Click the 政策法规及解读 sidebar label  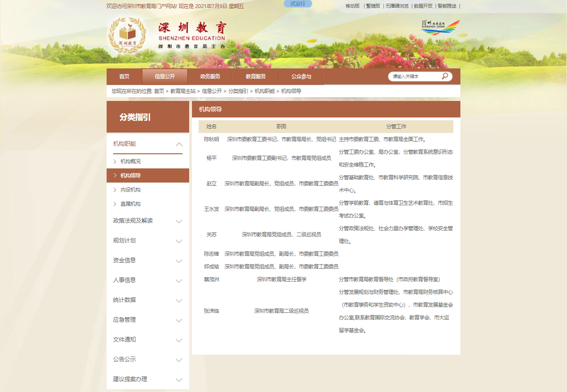point(133,221)
